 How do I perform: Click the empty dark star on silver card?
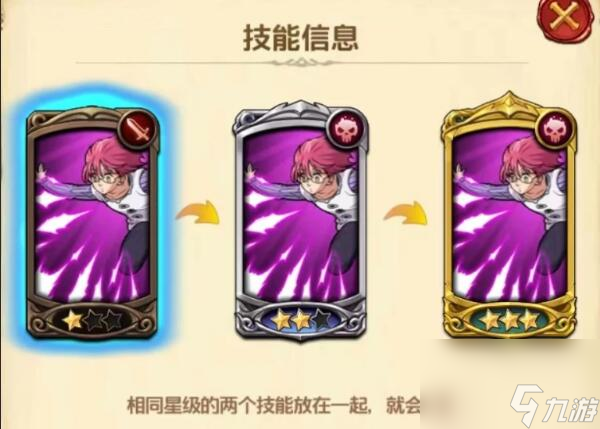tap(323, 320)
